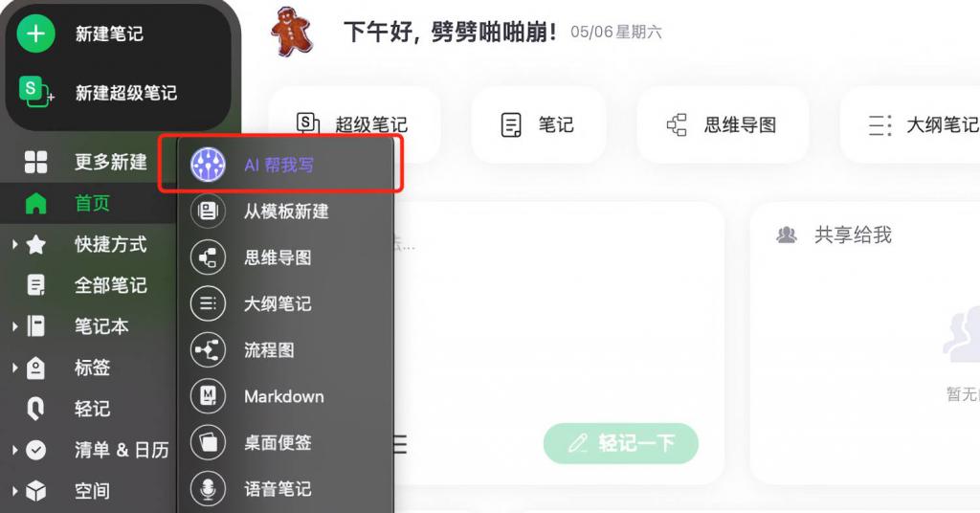Click the gingerbread man avatar
Viewport: 980px width, 513px height.
point(291,32)
